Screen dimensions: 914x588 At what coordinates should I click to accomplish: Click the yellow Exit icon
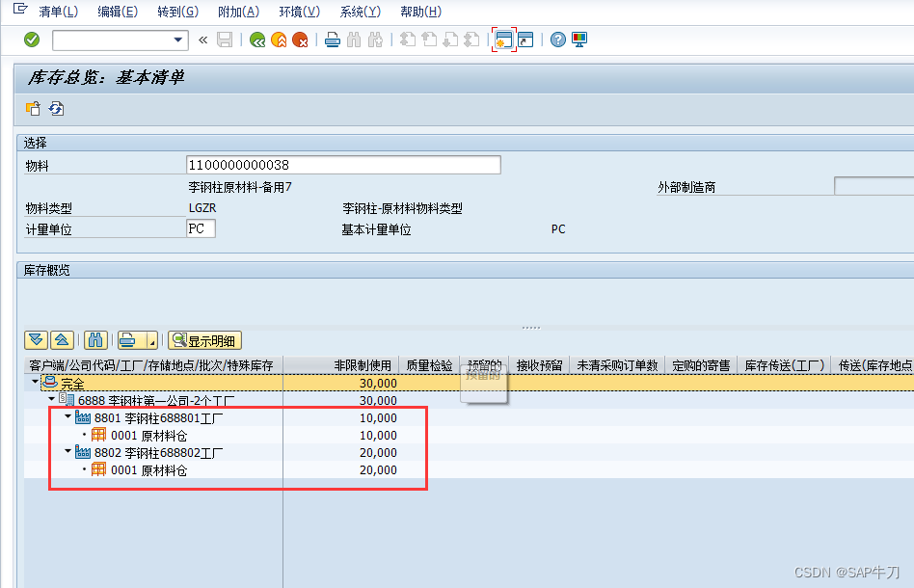[x=280, y=40]
